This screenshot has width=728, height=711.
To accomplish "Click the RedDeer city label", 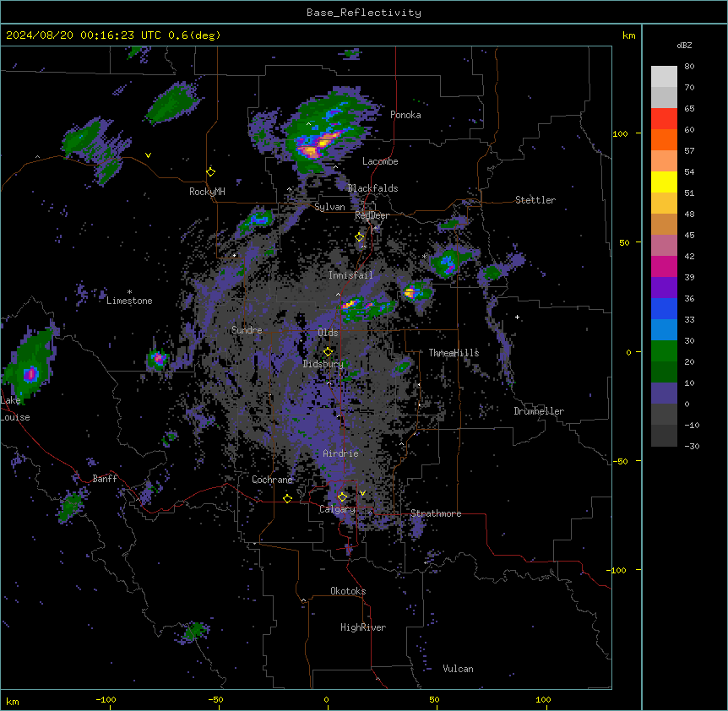I will (372, 215).
